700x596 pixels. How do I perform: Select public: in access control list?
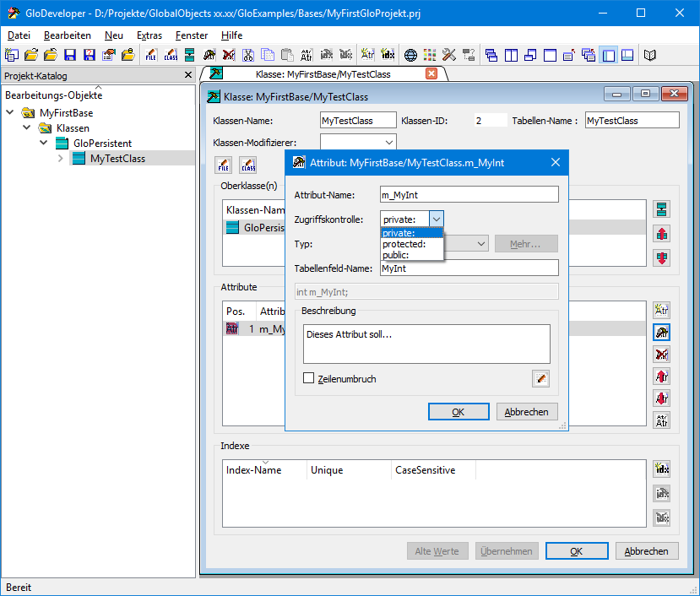tap(411, 255)
